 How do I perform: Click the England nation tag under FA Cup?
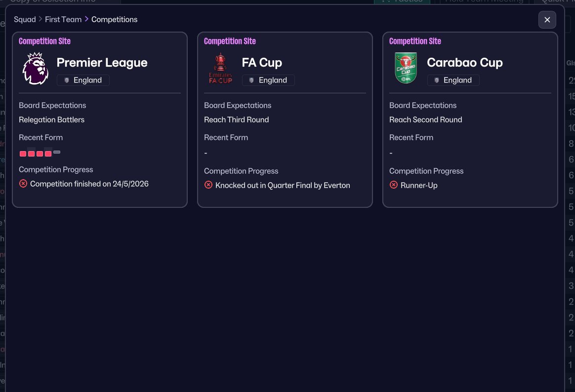click(268, 80)
